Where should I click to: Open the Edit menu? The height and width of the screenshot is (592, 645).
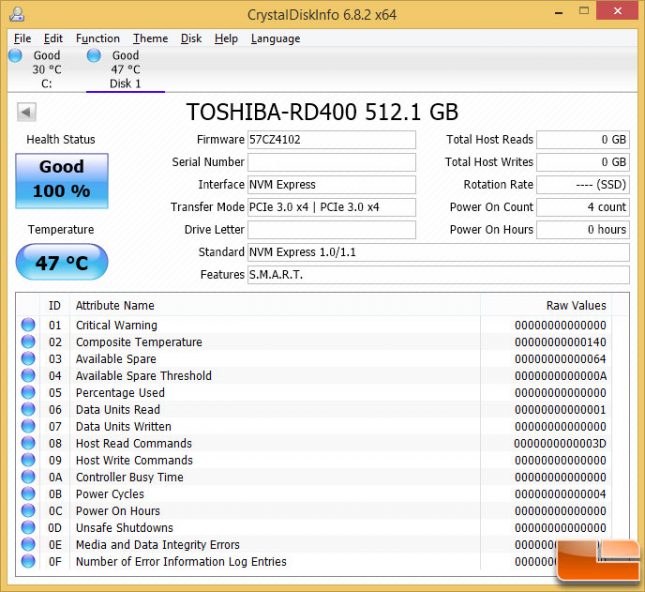tap(53, 39)
